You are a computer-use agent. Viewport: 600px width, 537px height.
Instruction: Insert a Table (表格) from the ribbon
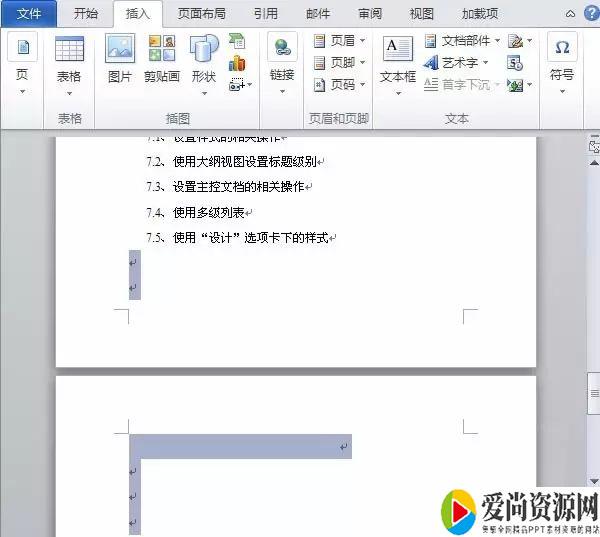pyautogui.click(x=69, y=58)
